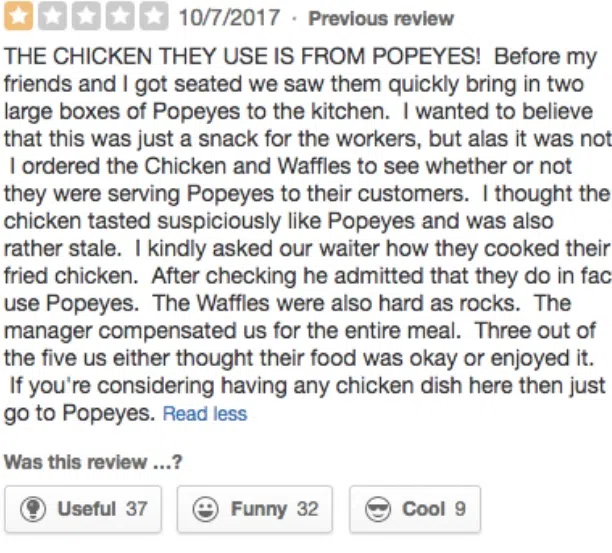Viewport: 612px width, 553px height.
Task: Click the smiley face icon on Funny
Action: coord(207,509)
